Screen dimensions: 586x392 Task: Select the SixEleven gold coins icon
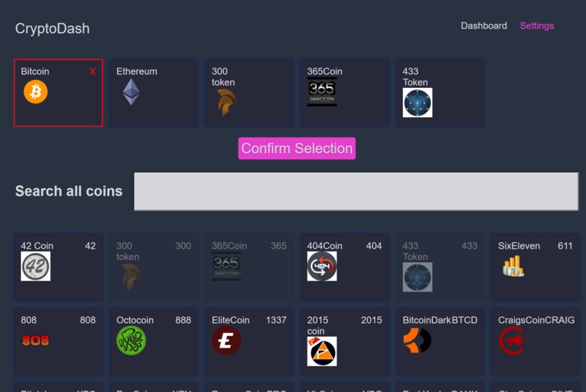[513, 266]
